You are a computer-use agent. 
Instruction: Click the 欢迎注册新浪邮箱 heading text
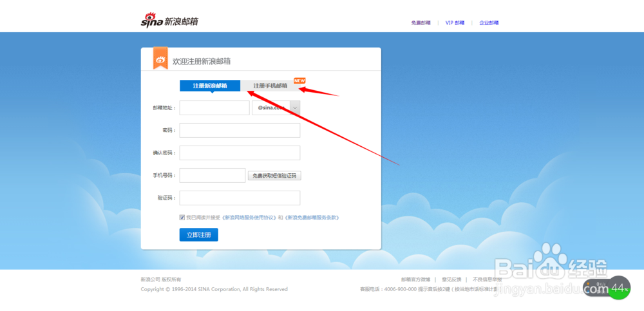point(202,62)
